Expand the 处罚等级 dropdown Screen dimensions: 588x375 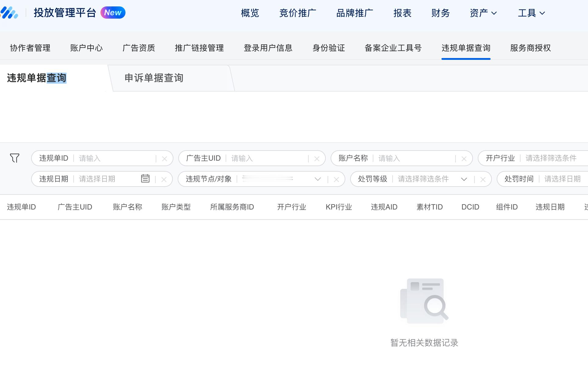pos(464,179)
